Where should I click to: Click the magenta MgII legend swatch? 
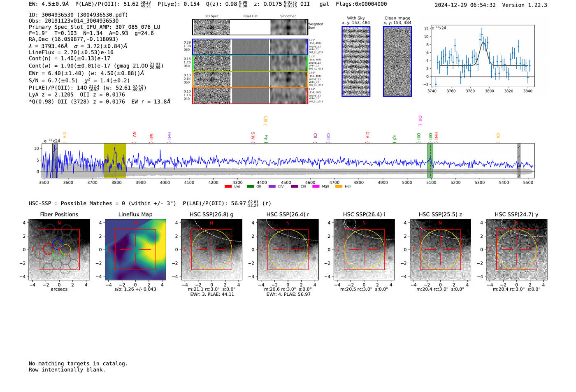[x=316, y=187]
